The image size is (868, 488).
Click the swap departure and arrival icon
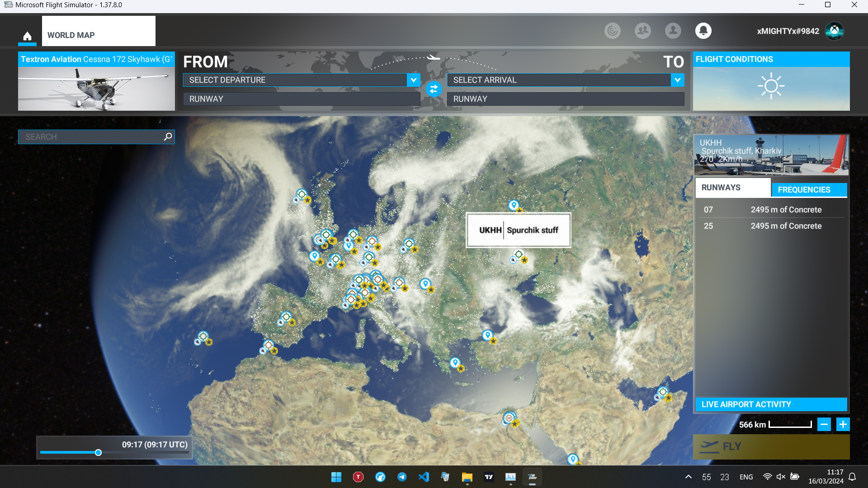(x=434, y=89)
